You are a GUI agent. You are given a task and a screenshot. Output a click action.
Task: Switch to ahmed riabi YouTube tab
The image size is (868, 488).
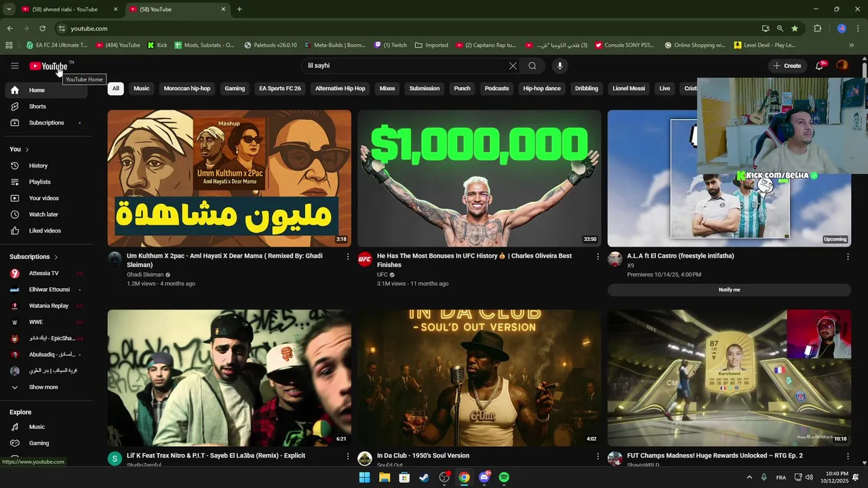click(x=65, y=9)
